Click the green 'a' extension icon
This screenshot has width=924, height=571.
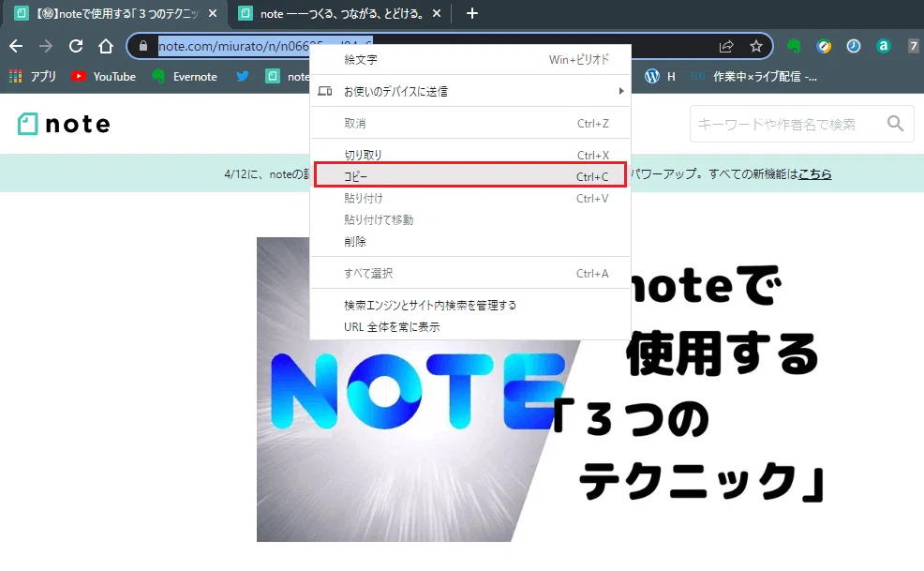pyautogui.click(x=883, y=46)
